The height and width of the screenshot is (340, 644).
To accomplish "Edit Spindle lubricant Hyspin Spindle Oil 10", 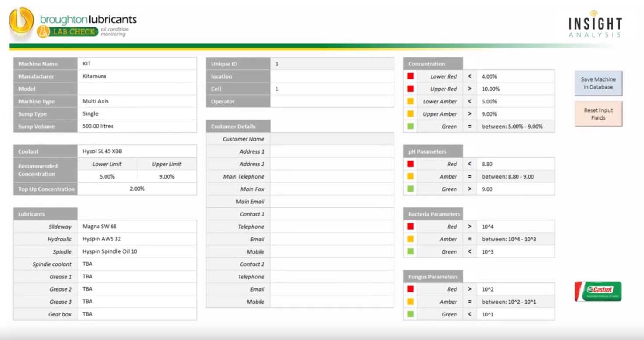I will point(137,251).
